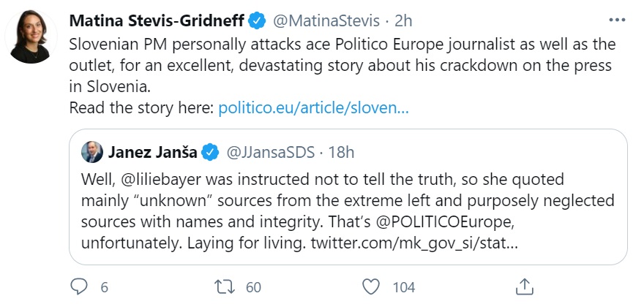644x304 pixels.
Task: Open the politico.eu article link
Action: [313, 108]
